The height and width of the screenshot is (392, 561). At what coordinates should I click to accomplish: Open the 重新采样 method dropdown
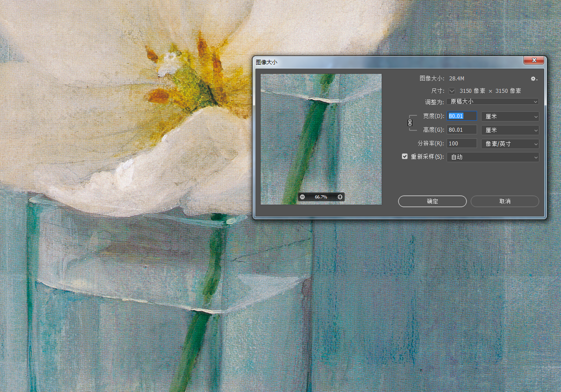[493, 157]
